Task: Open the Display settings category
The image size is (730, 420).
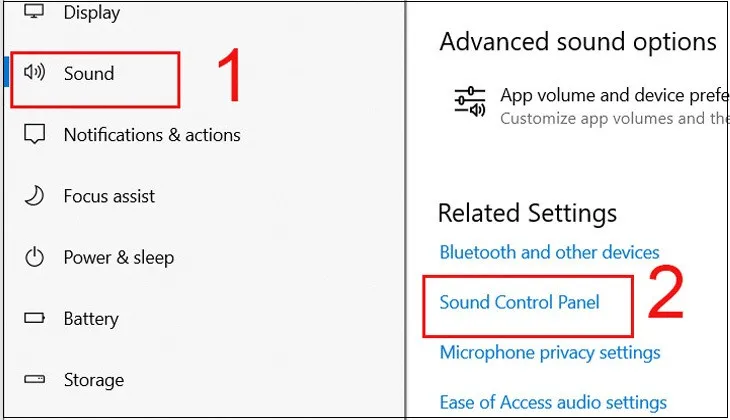Action: click(92, 13)
